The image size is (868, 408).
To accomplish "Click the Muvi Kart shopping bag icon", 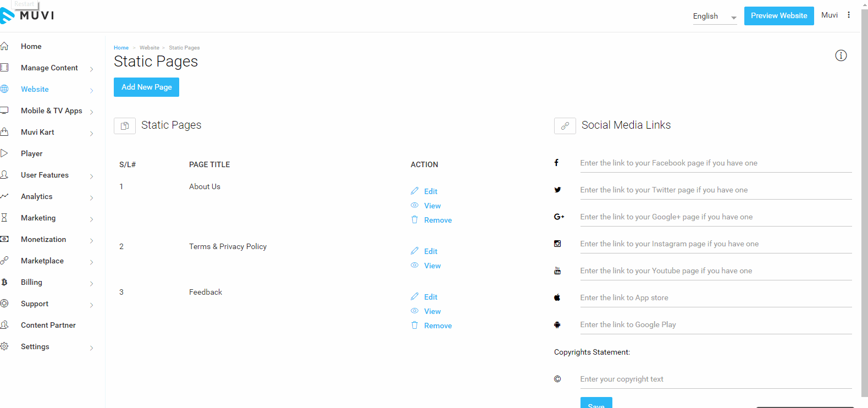I will click(4, 132).
